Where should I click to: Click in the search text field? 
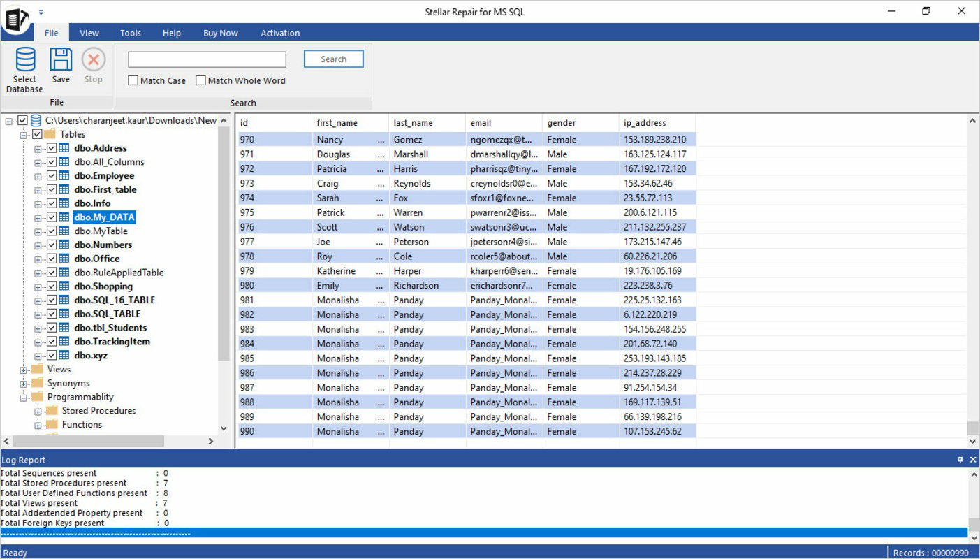[207, 59]
